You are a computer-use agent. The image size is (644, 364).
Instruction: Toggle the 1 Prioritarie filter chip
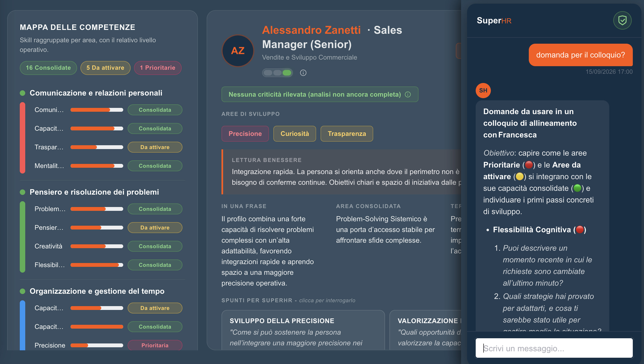coord(157,68)
